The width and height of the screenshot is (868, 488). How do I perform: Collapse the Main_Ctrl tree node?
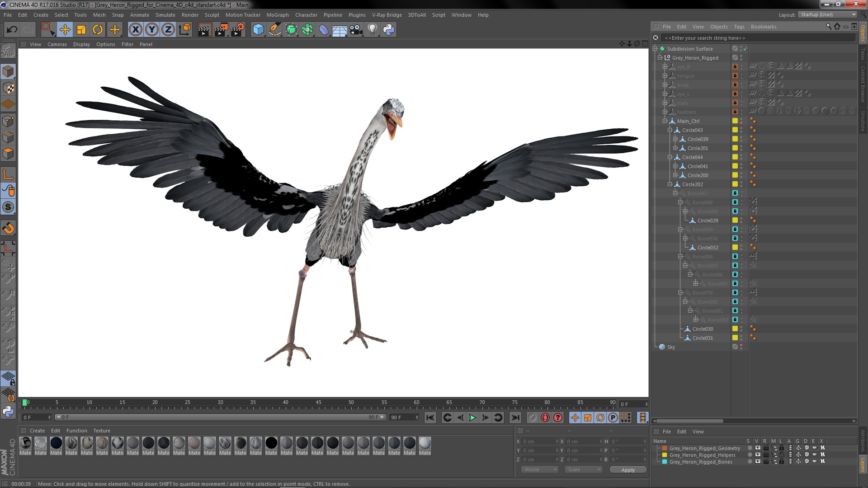[x=665, y=121]
